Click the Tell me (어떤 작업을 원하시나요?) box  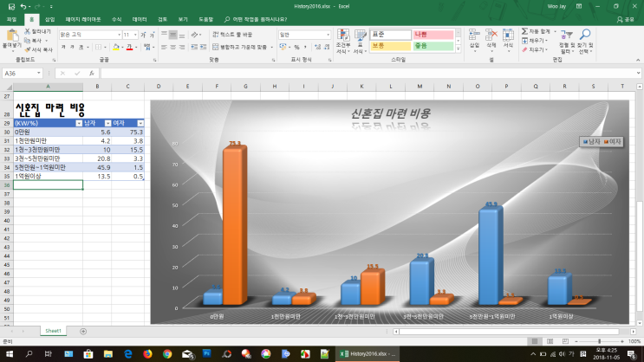[256, 19]
